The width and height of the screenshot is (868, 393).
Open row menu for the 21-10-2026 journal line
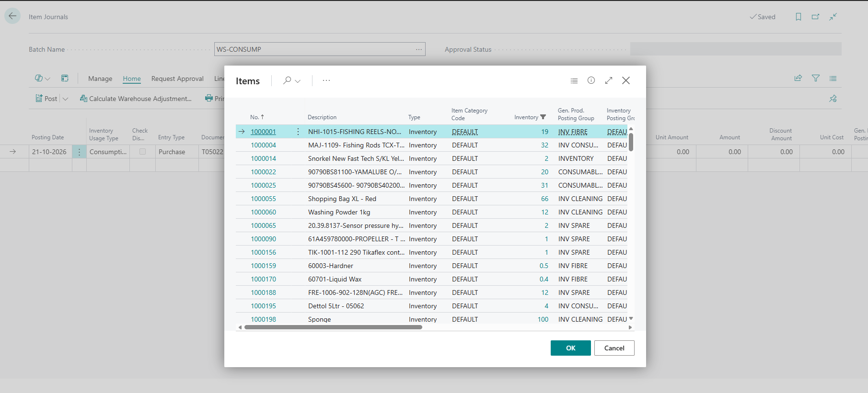(x=79, y=152)
